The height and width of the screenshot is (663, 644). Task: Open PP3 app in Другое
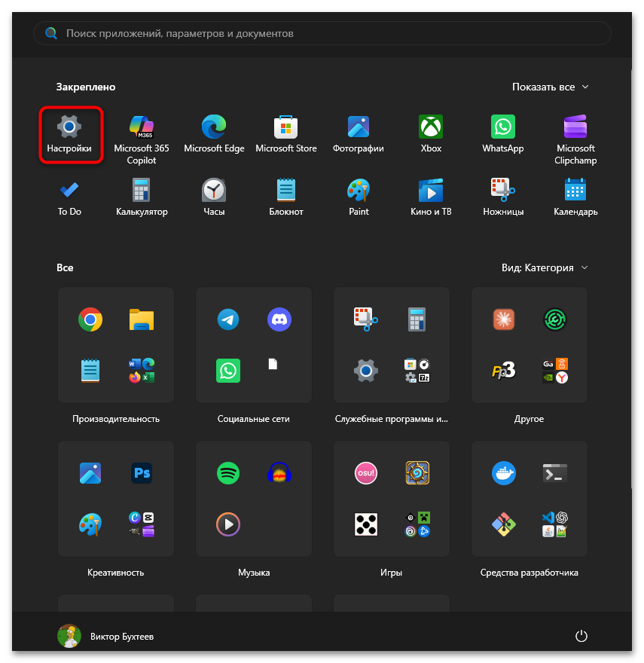[504, 371]
